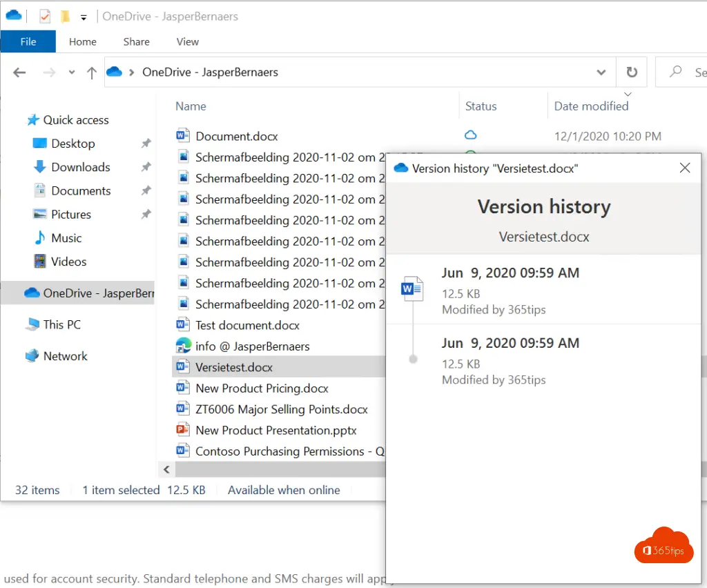Open the File menu tab
707x588 pixels.
(x=28, y=41)
